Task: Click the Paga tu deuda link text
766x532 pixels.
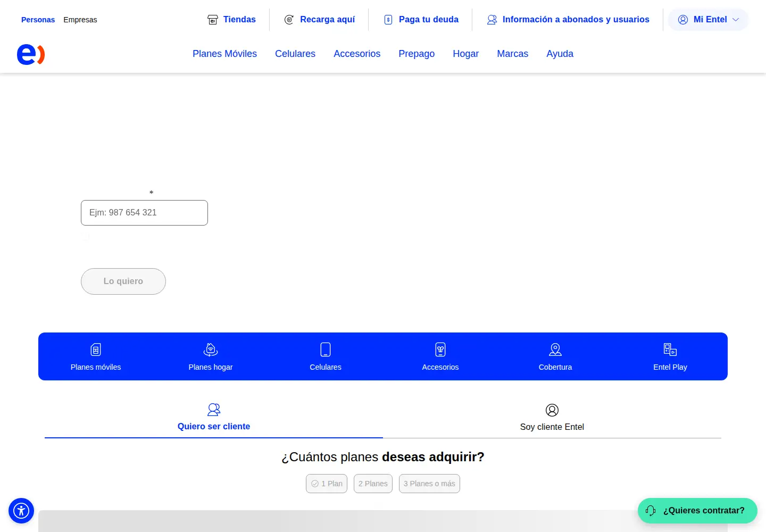Action: 429,20
